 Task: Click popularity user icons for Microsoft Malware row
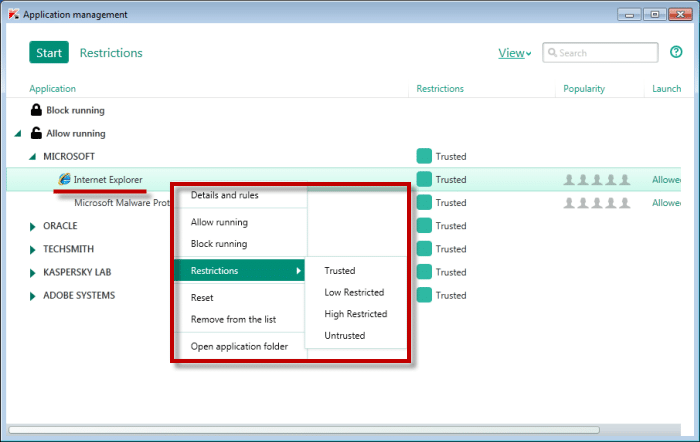597,203
